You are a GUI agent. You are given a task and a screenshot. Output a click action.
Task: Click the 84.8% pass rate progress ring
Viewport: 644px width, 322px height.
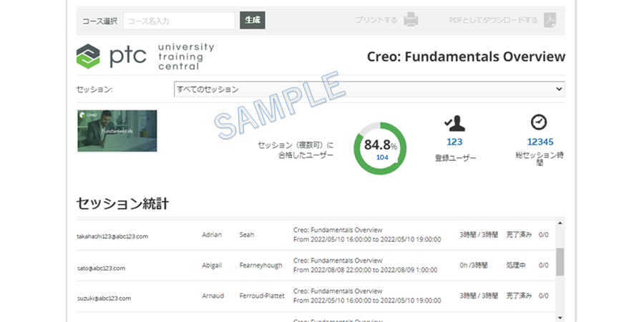coord(381,149)
